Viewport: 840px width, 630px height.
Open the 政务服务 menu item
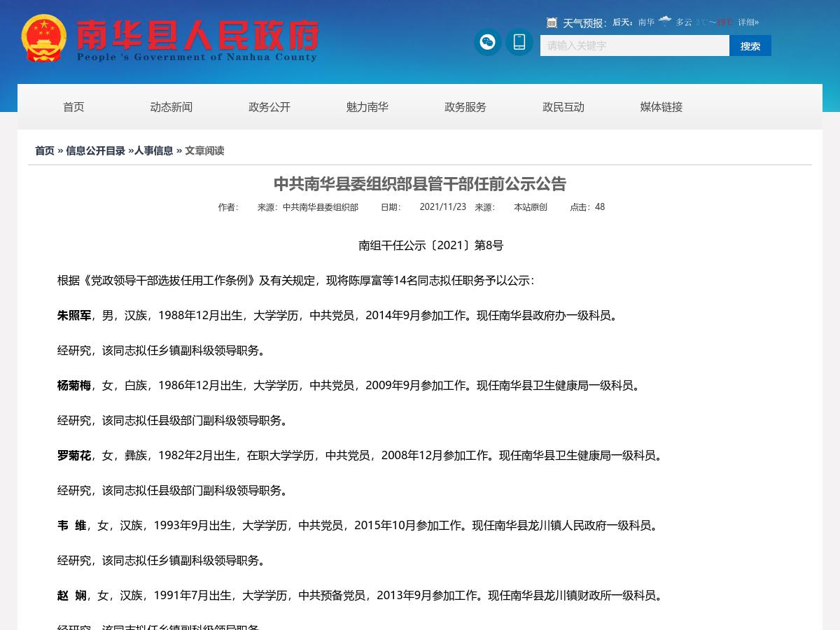coord(465,107)
